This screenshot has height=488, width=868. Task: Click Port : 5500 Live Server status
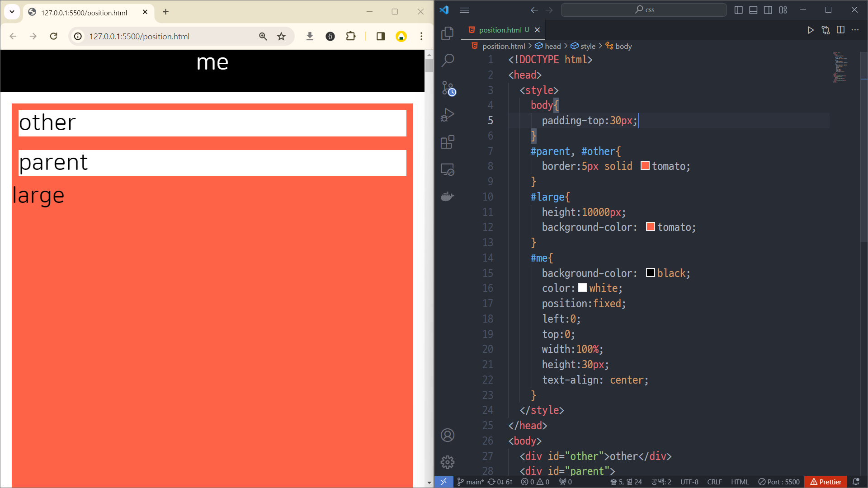click(779, 482)
